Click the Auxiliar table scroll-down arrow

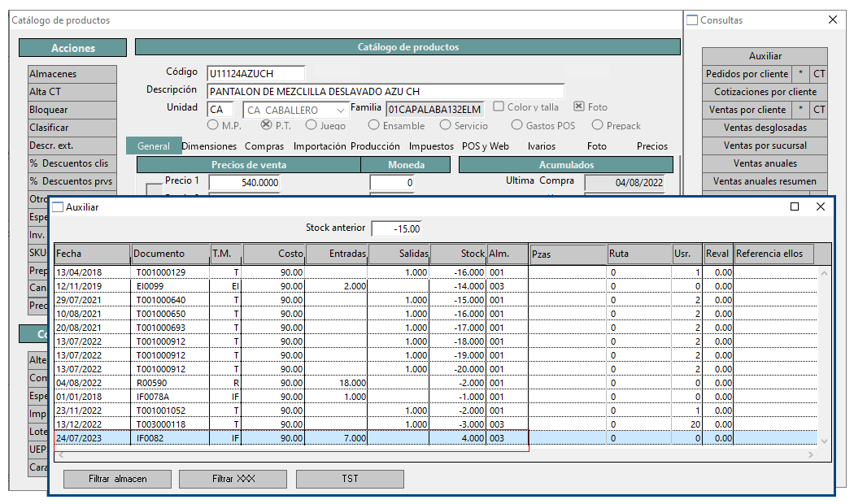tap(824, 441)
